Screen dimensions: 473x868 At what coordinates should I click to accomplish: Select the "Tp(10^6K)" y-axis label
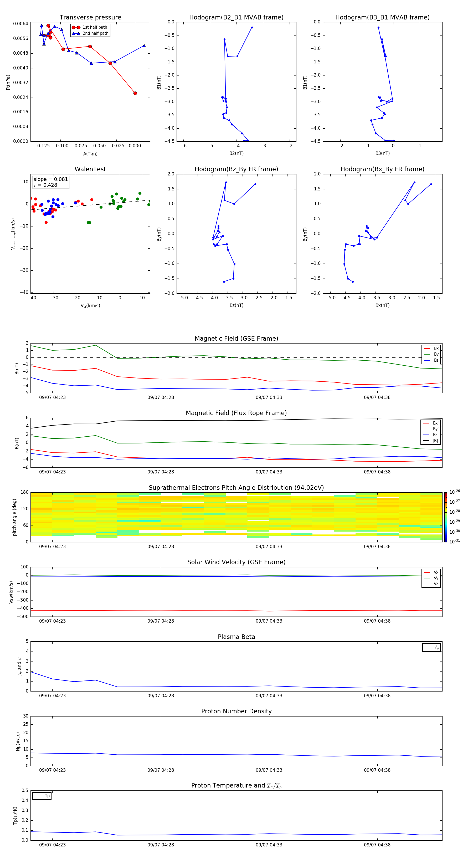click(15, 815)
